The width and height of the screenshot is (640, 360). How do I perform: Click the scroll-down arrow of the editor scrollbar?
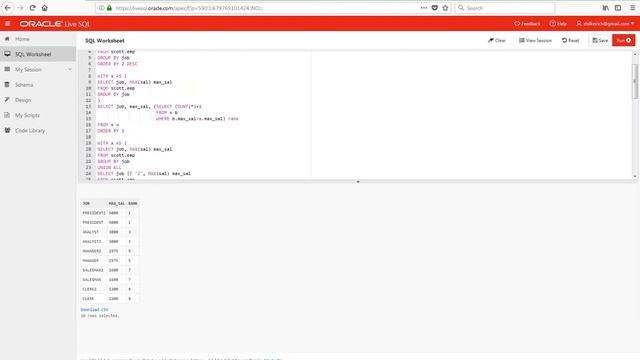point(635,176)
